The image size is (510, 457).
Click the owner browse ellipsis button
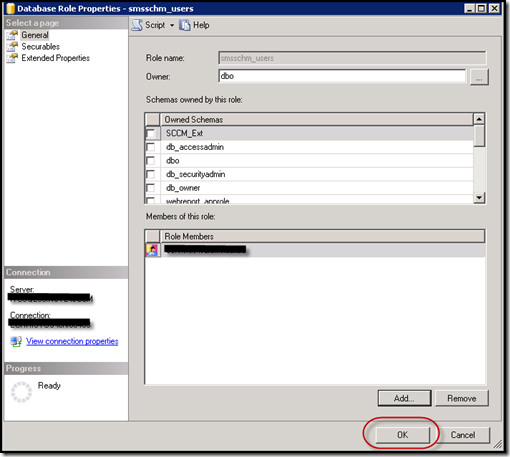point(479,77)
